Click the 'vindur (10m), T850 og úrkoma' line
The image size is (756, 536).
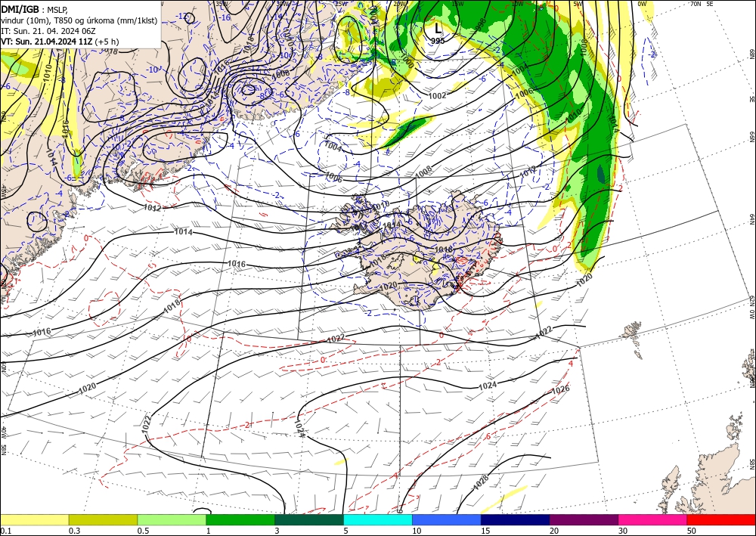79,20
